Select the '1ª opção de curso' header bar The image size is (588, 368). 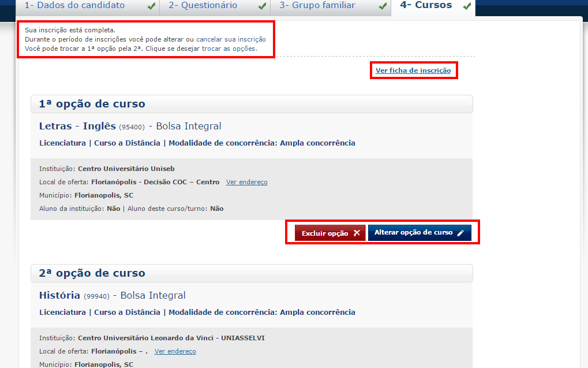click(x=252, y=103)
